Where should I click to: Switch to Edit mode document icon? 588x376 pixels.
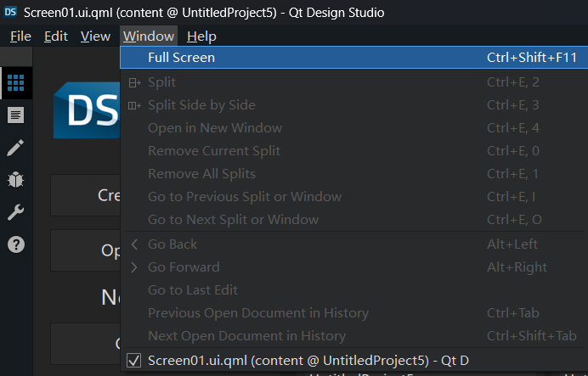point(15,115)
